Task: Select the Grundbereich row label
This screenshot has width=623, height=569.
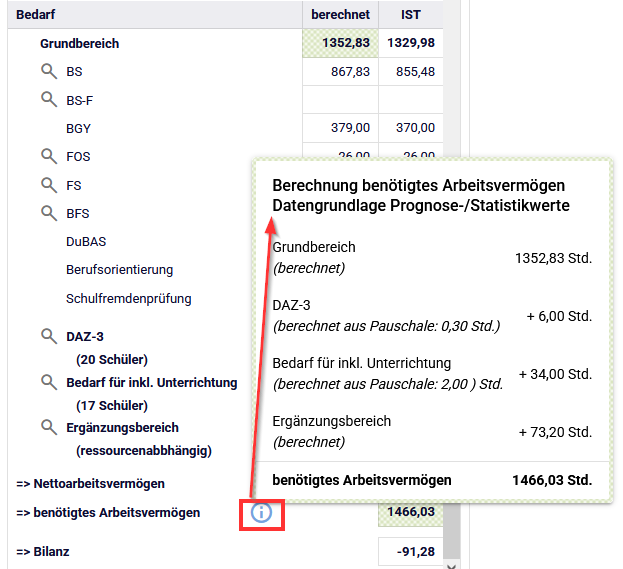Action: click(x=79, y=44)
